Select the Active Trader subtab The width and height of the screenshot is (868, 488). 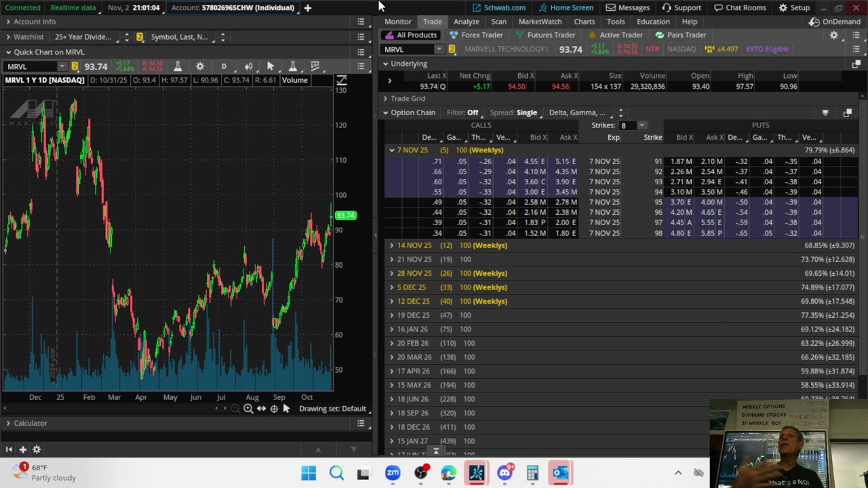pyautogui.click(x=615, y=35)
